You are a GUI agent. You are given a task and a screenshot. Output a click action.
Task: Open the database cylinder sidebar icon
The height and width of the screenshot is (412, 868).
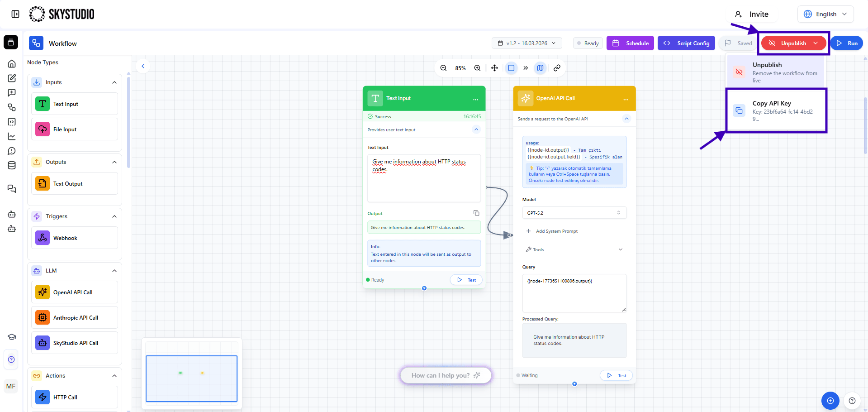(x=12, y=165)
